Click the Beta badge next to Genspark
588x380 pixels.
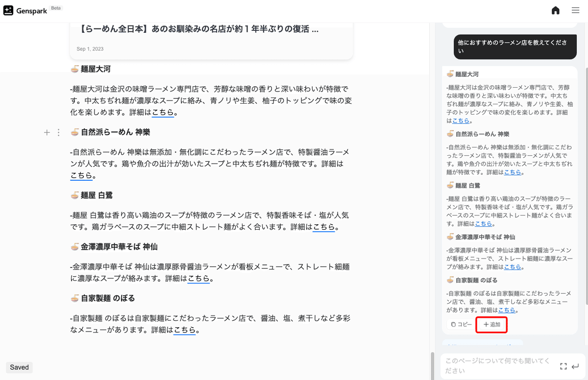(x=56, y=8)
